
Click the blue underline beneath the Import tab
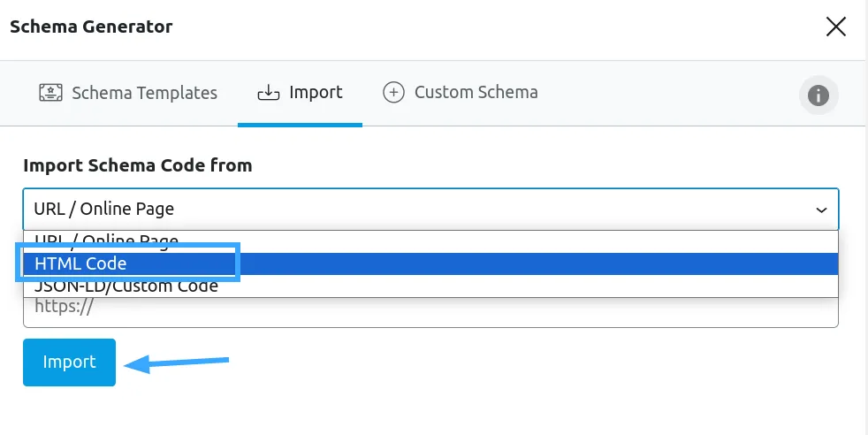tap(300, 125)
